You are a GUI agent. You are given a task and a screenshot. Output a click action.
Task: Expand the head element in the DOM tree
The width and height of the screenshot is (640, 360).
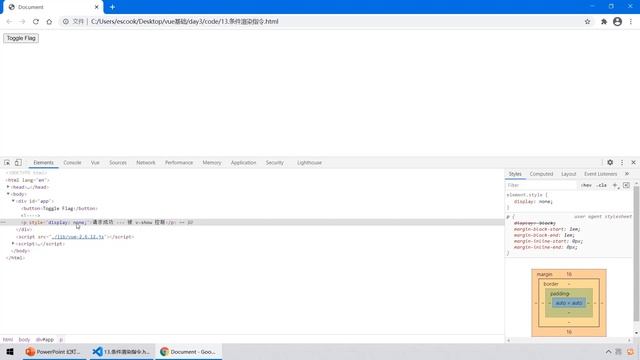(x=8, y=187)
